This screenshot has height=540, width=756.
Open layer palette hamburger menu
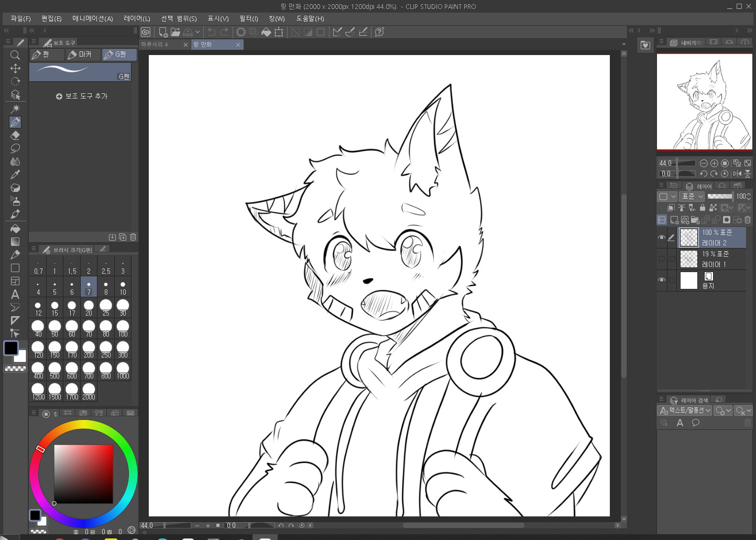661,185
